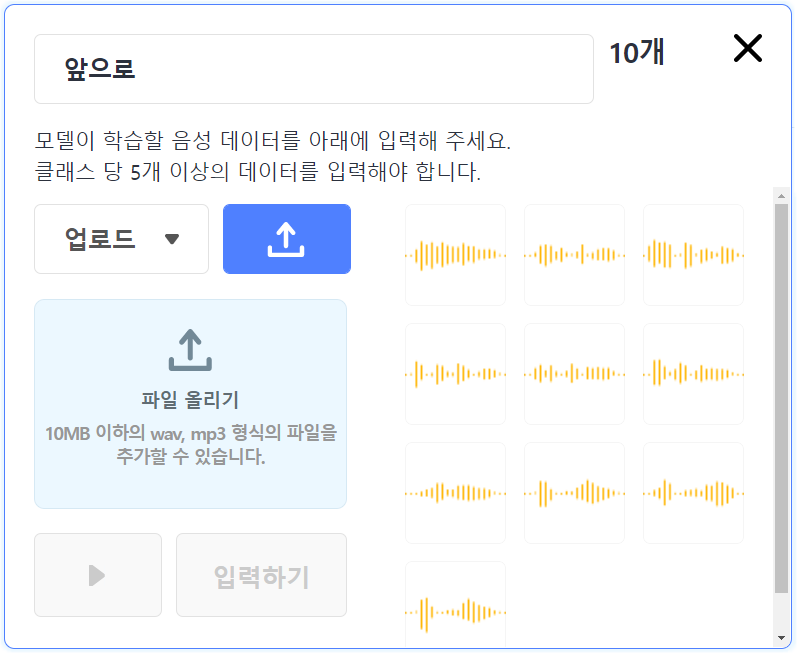The width and height of the screenshot is (797, 653).
Task: Click the 입력하기 button
Action: point(261,575)
